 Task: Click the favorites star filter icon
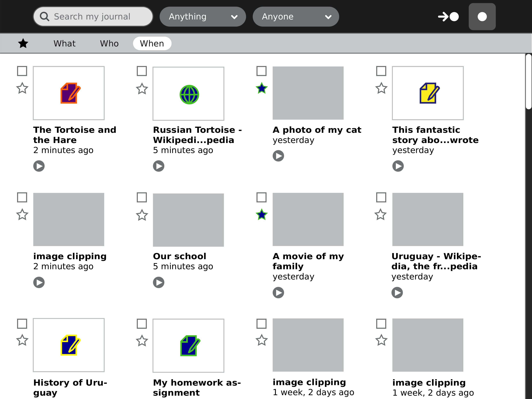tap(23, 44)
